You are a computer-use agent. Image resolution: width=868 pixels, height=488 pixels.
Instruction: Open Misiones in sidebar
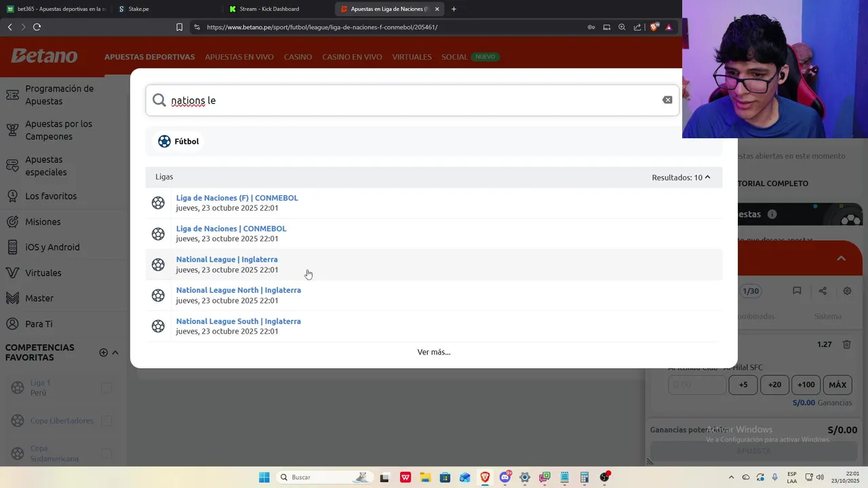pos(43,222)
